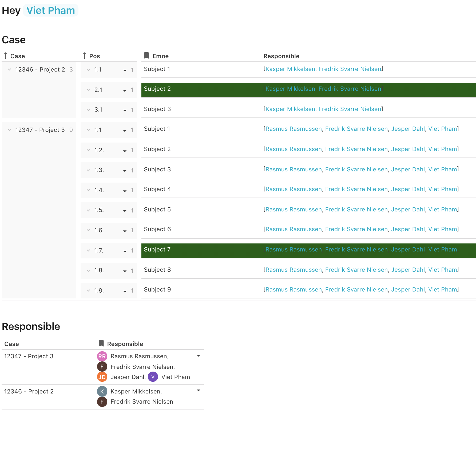
Task: Open Jesper Dahl link in highlighted Subject 7 row
Action: (x=408, y=249)
